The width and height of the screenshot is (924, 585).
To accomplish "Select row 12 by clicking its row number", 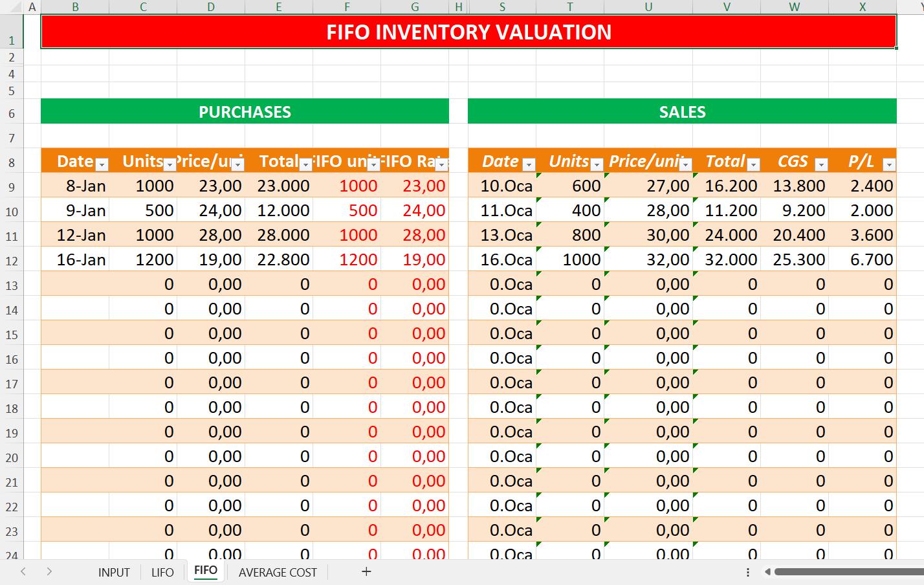I will click(11, 259).
